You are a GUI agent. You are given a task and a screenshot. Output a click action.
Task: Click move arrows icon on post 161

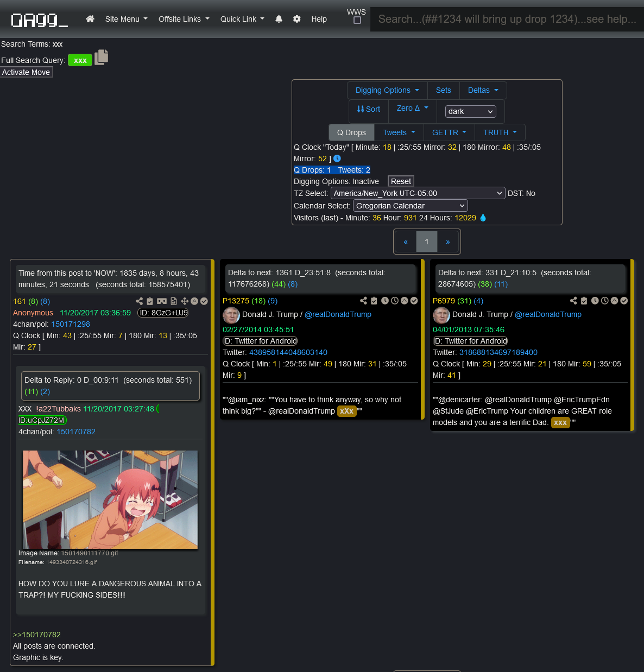pos(185,301)
